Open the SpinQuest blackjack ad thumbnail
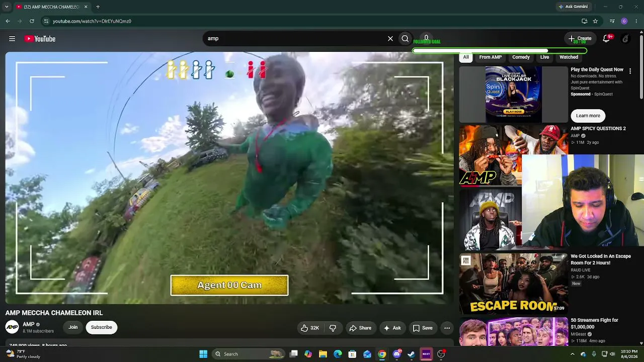 point(514,94)
